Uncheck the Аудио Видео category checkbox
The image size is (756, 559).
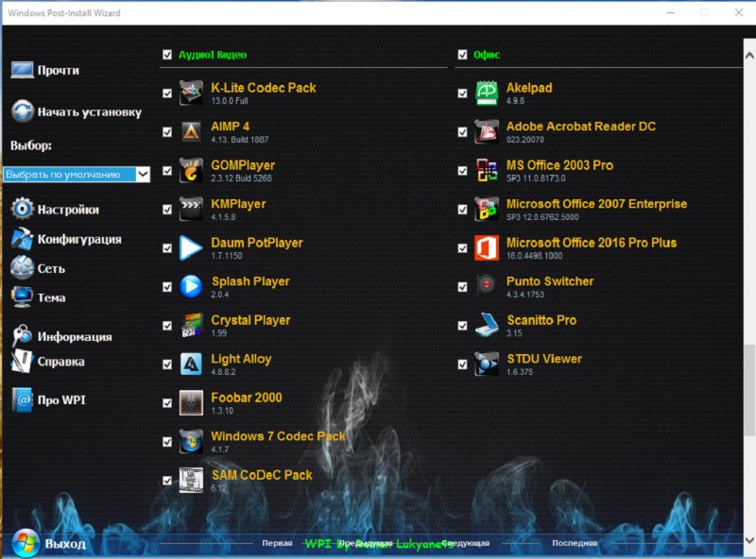click(167, 55)
